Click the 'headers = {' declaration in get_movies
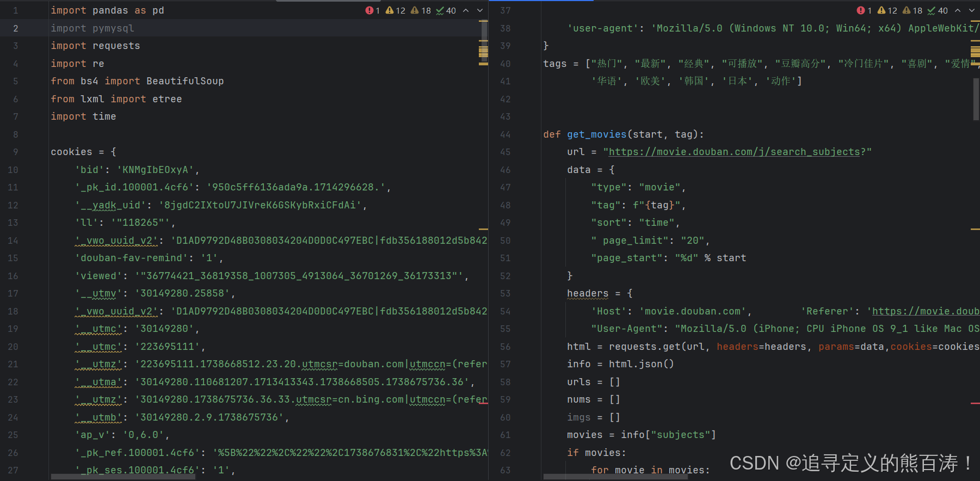Image resolution: width=980 pixels, height=481 pixels. 600,293
